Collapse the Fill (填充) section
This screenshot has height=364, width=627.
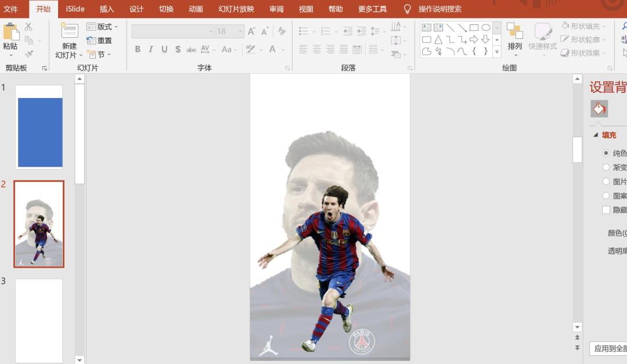pyautogui.click(x=595, y=135)
